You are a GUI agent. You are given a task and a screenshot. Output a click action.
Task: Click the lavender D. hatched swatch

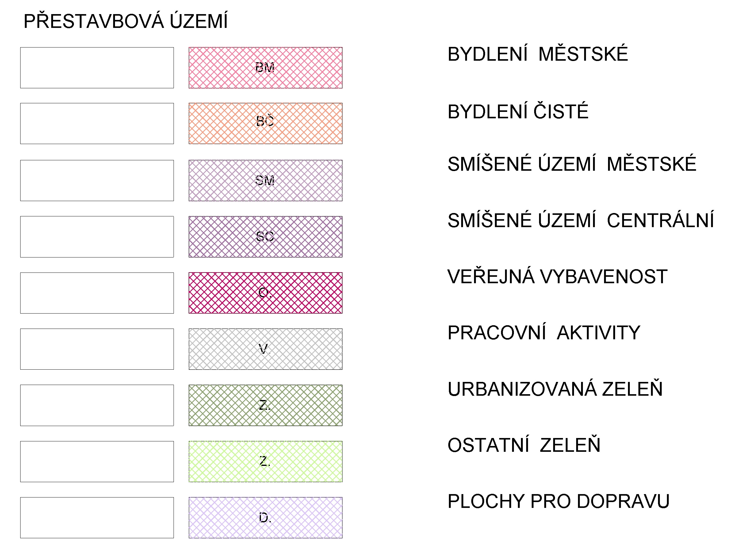pyautogui.click(x=265, y=518)
